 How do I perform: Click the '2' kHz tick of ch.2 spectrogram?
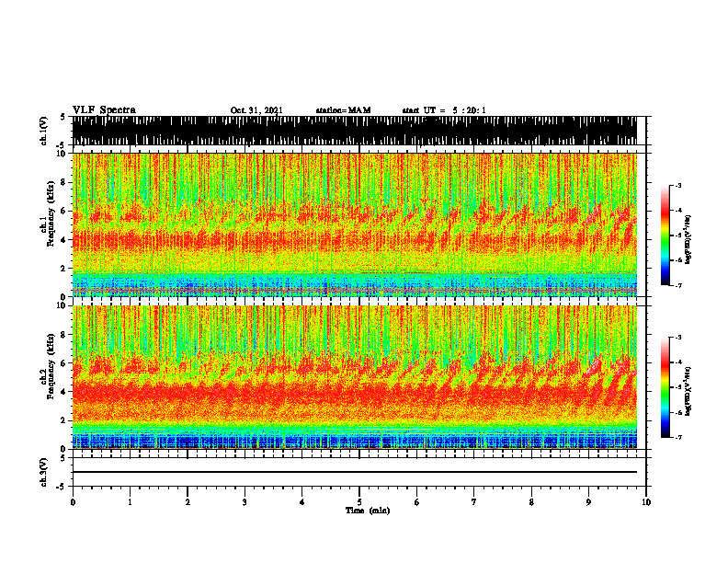pos(64,420)
